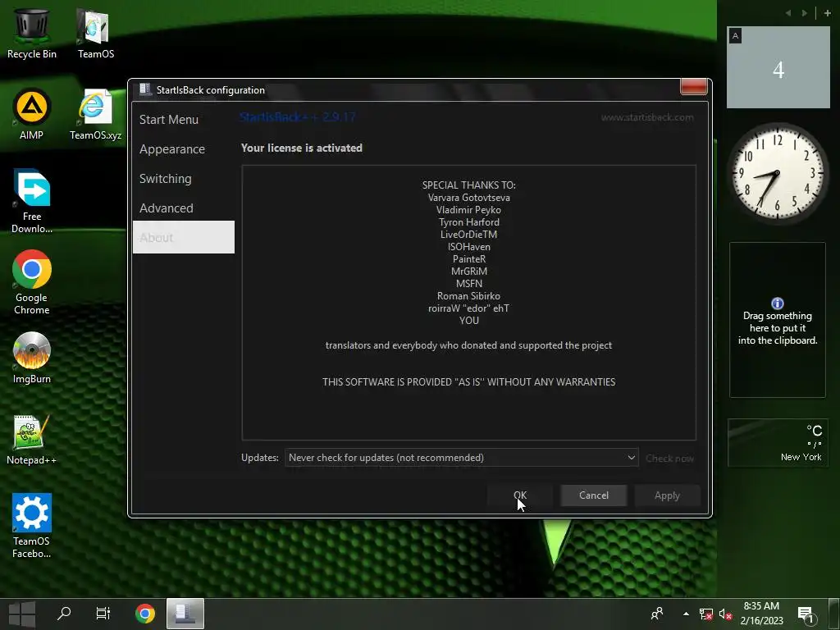Launch Free Download Manager desktop icon
840x630 pixels.
32,201
